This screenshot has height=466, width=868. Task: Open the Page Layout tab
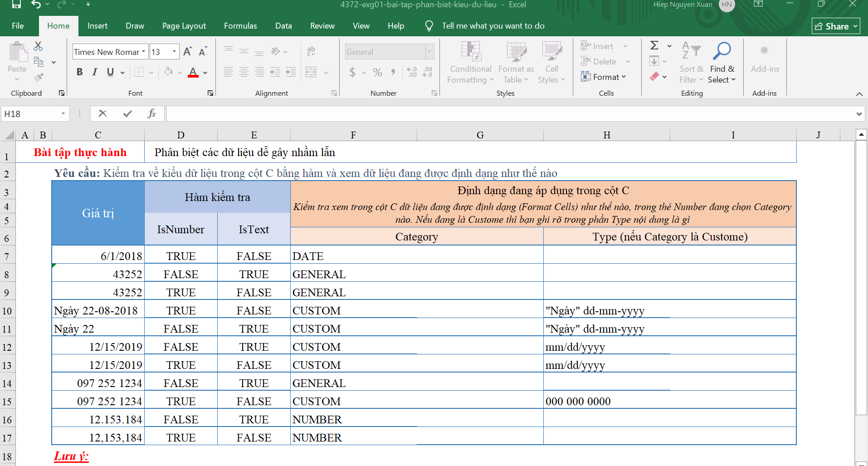[x=184, y=26]
